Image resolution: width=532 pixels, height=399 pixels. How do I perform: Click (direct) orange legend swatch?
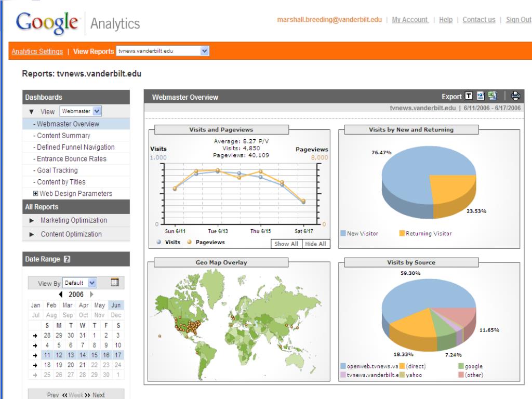pyautogui.click(x=402, y=366)
